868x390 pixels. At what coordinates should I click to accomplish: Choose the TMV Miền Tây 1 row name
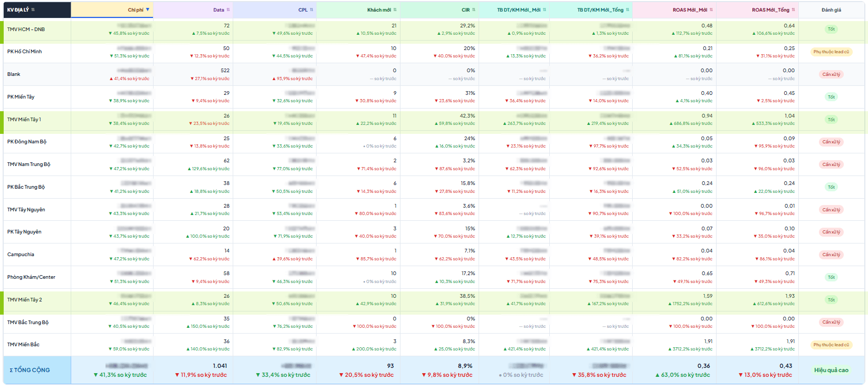(24, 120)
